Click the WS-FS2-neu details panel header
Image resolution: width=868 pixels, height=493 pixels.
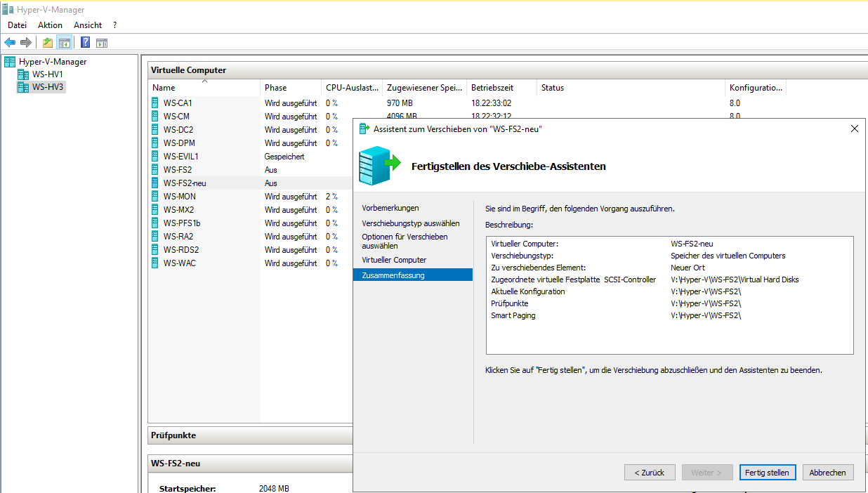(250, 464)
